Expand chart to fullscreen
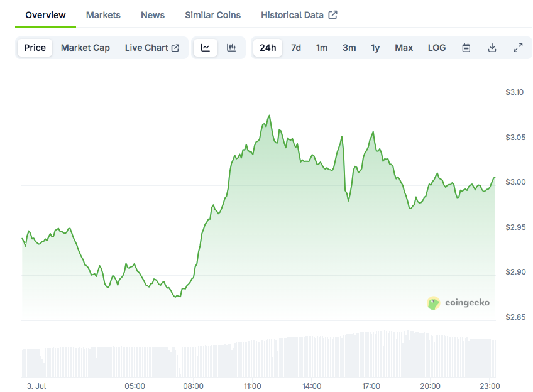533x392 pixels. tap(518, 48)
